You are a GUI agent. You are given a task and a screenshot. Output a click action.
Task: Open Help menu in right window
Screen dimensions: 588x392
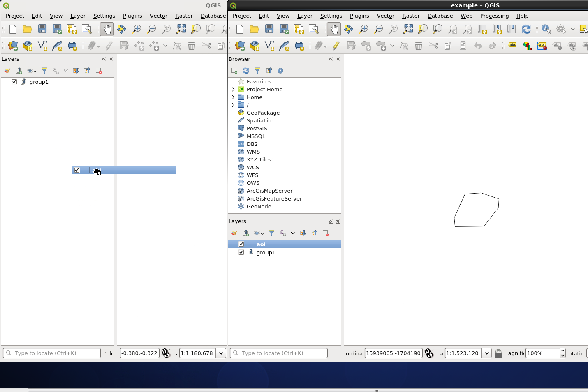coord(522,16)
